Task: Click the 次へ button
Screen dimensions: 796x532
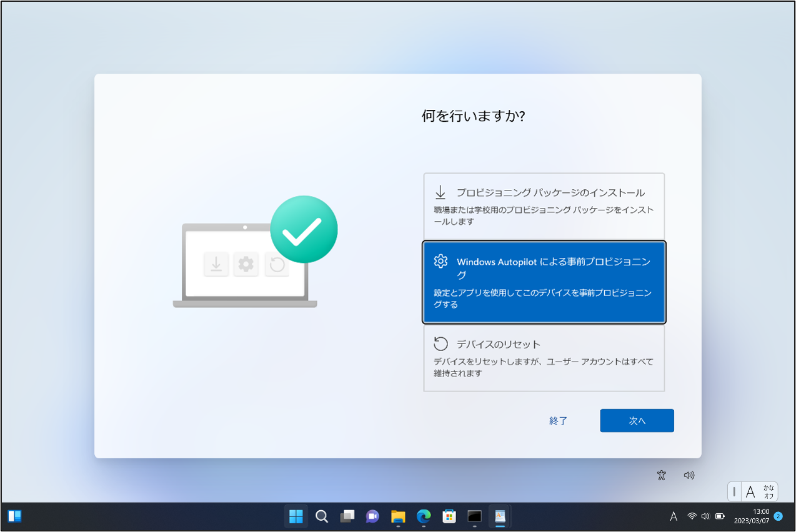Action: [636, 420]
